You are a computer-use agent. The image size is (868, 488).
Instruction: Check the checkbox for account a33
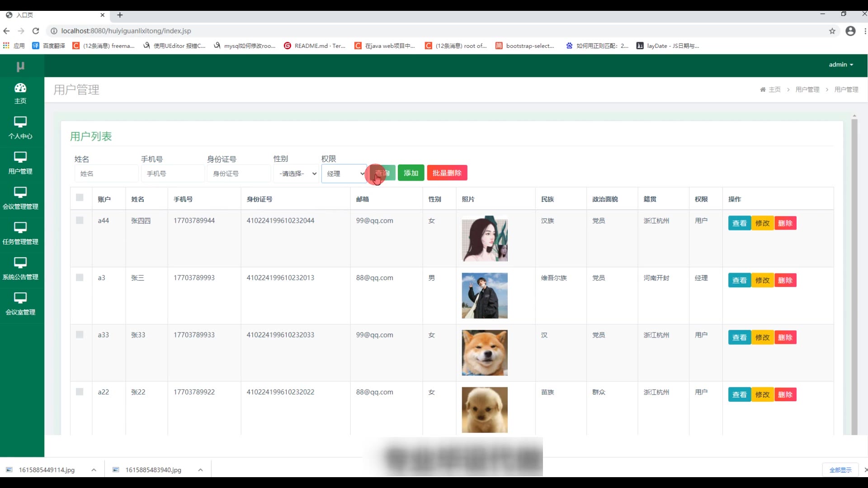pos(80,335)
